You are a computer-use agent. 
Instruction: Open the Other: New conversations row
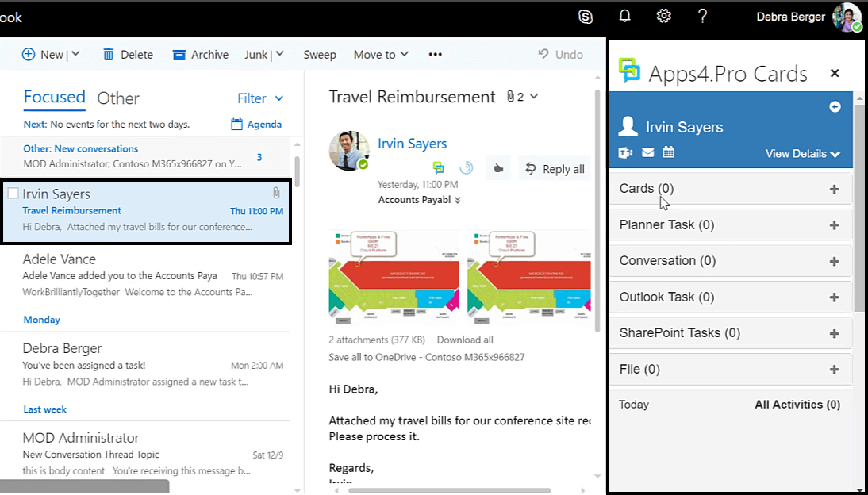(x=145, y=157)
